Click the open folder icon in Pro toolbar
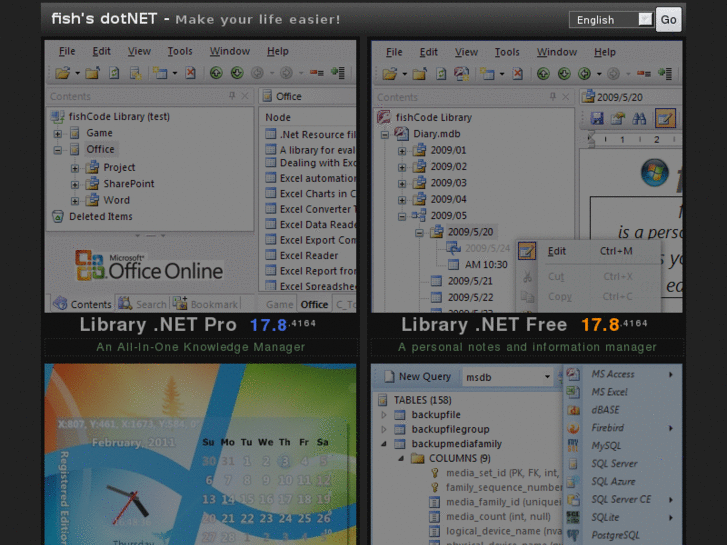This screenshot has width=727, height=545. [63, 73]
